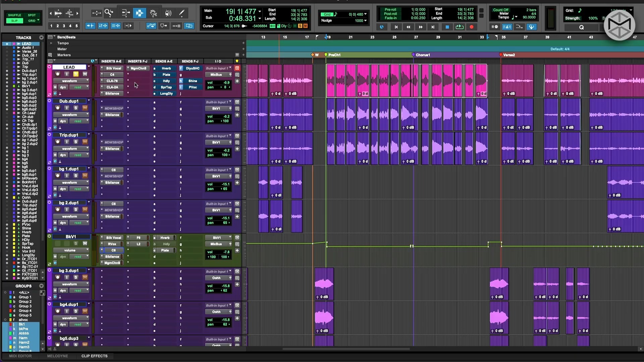Enable SHUFFLE edit mode
The width and height of the screenshot is (644, 362).
[14, 15]
